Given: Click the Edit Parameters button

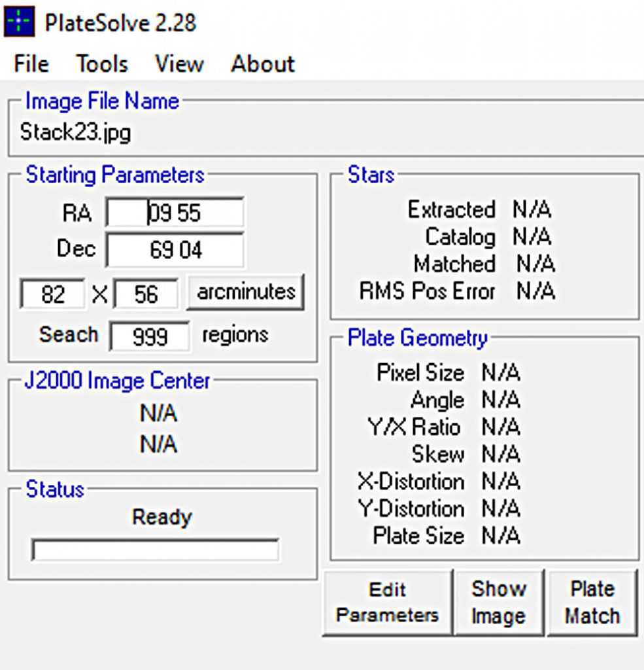Looking at the screenshot, I should [387, 603].
